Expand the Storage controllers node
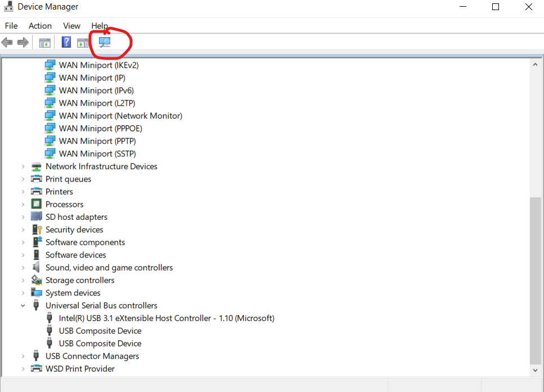Screen dimensions: 544x392 [x=23, y=280]
